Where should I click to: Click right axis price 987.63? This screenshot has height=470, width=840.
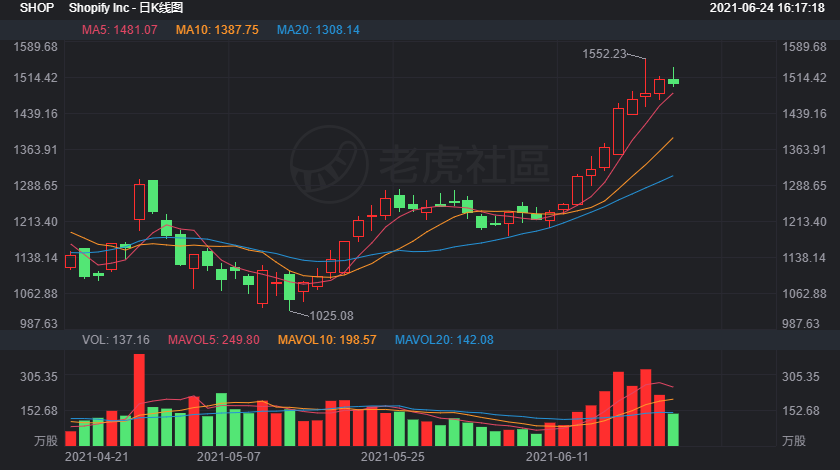click(801, 324)
